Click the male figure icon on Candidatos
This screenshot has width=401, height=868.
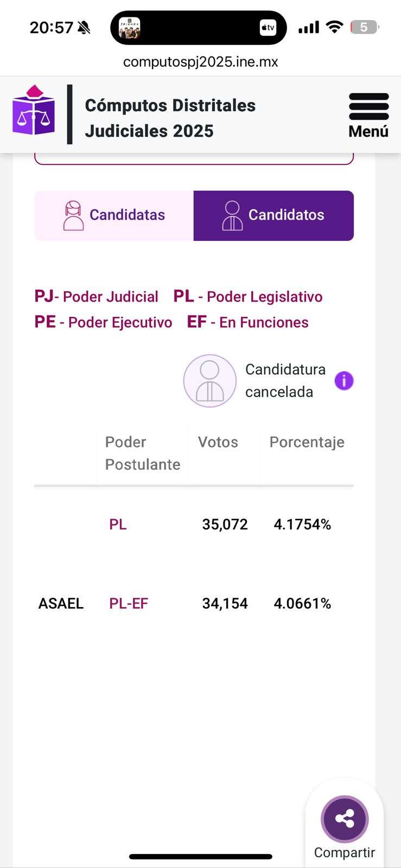click(x=232, y=215)
